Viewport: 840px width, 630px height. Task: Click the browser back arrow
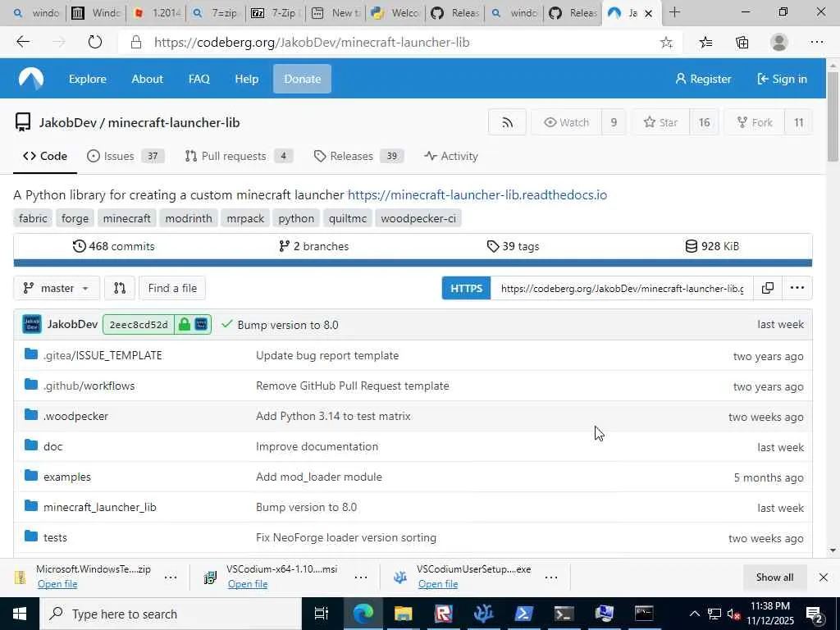pyautogui.click(x=22, y=42)
